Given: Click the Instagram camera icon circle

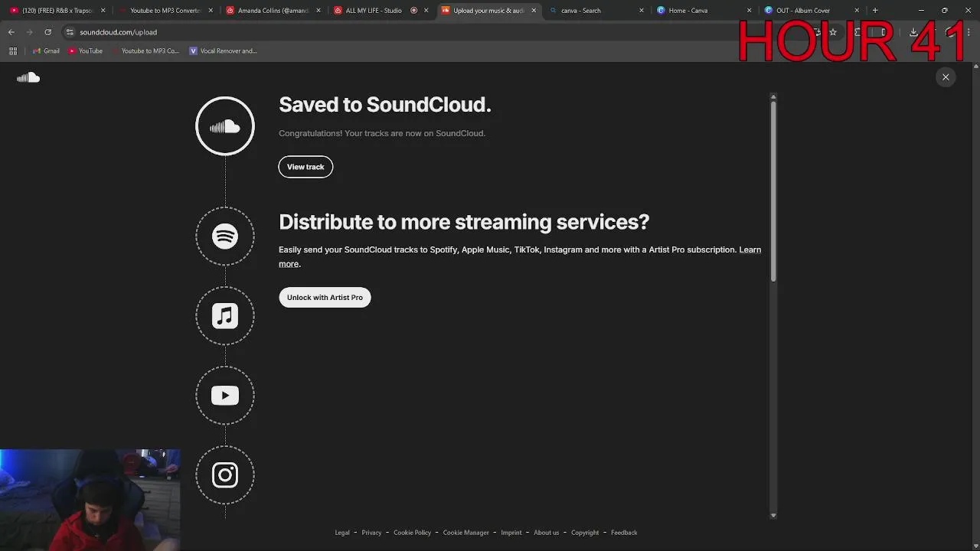Looking at the screenshot, I should pos(225,475).
